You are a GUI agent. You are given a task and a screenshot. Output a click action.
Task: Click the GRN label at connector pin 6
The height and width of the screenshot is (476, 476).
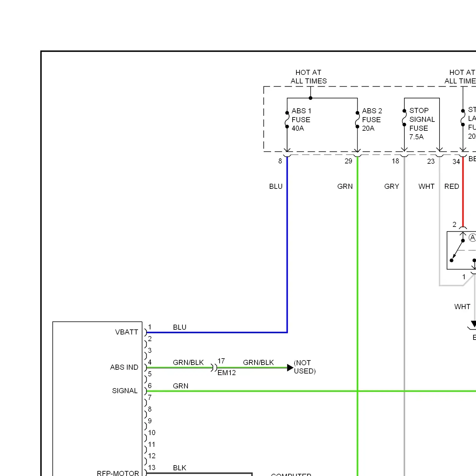[x=181, y=386]
